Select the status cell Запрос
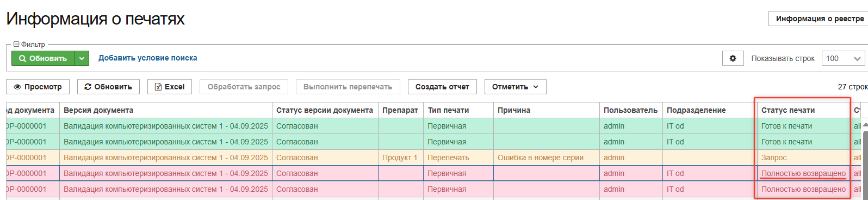The height and width of the screenshot is (200, 868). click(x=803, y=157)
